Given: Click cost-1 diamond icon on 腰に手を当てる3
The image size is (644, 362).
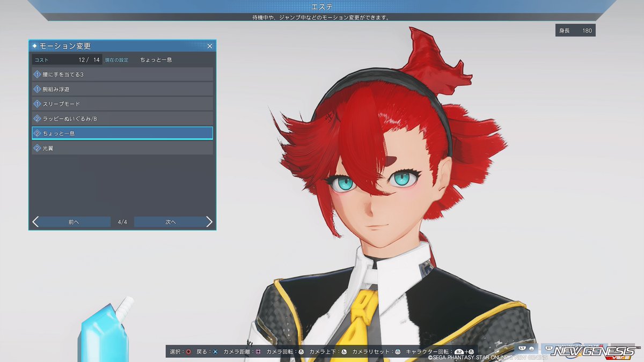Looking at the screenshot, I should click(38, 75).
